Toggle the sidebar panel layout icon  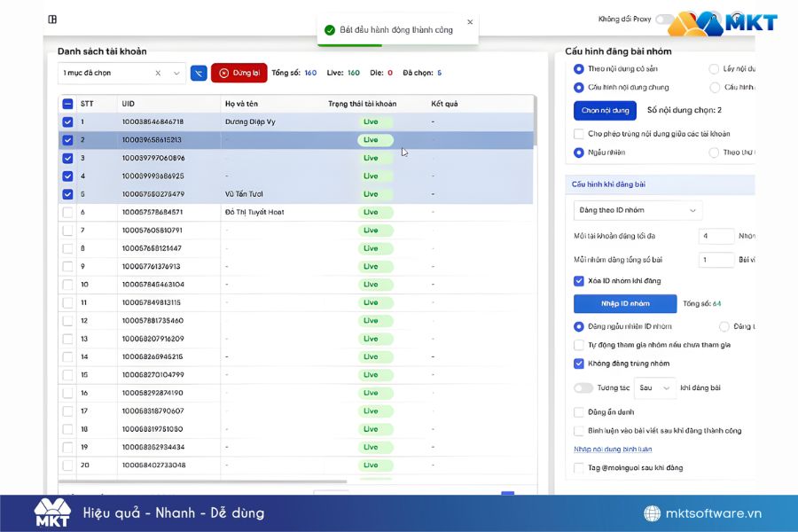52,20
